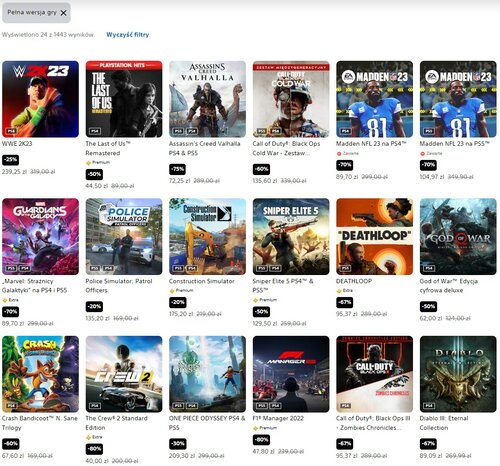Click the -75% badge under Assassin's Creed Valhalla

tap(178, 169)
